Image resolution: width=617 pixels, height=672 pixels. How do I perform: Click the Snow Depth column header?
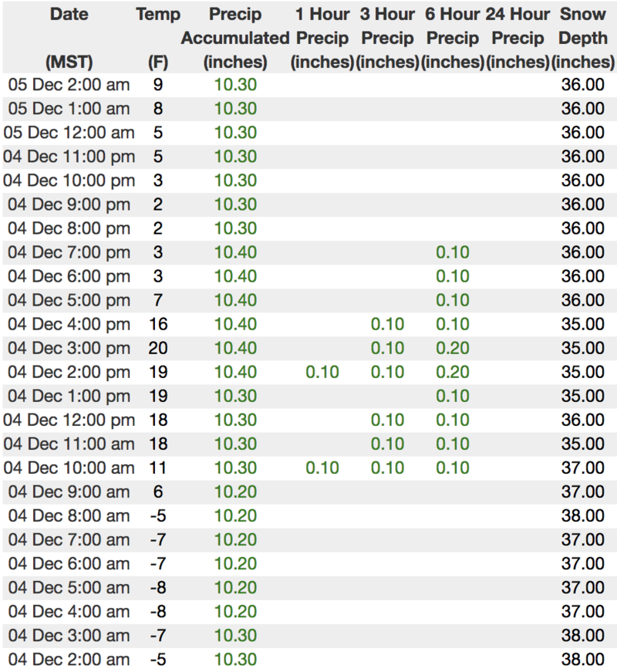pos(583,38)
